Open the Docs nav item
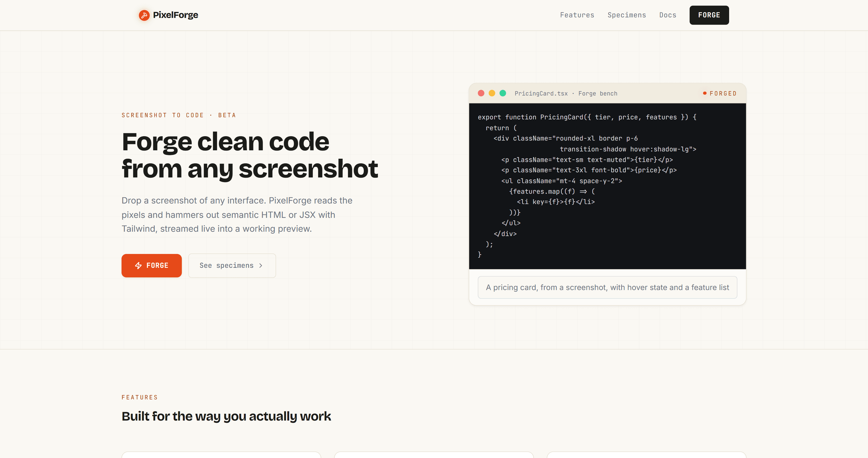Screen dimensions: 868x458 point(668,15)
